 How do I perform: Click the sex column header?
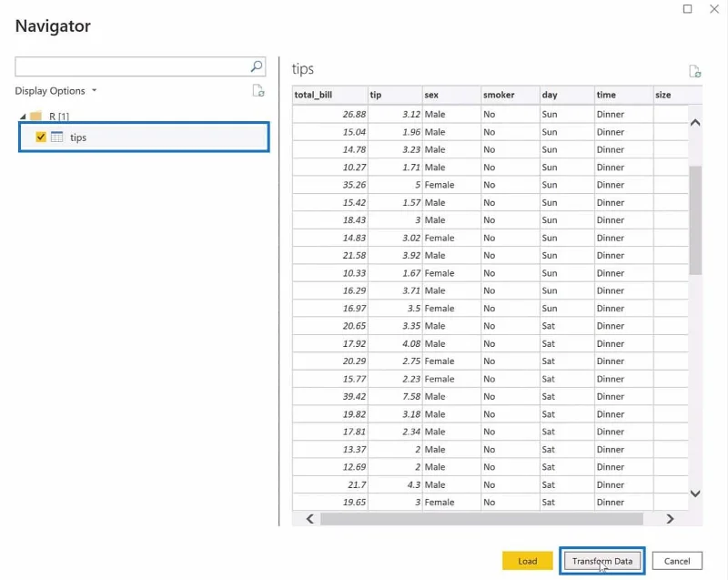pyautogui.click(x=451, y=95)
